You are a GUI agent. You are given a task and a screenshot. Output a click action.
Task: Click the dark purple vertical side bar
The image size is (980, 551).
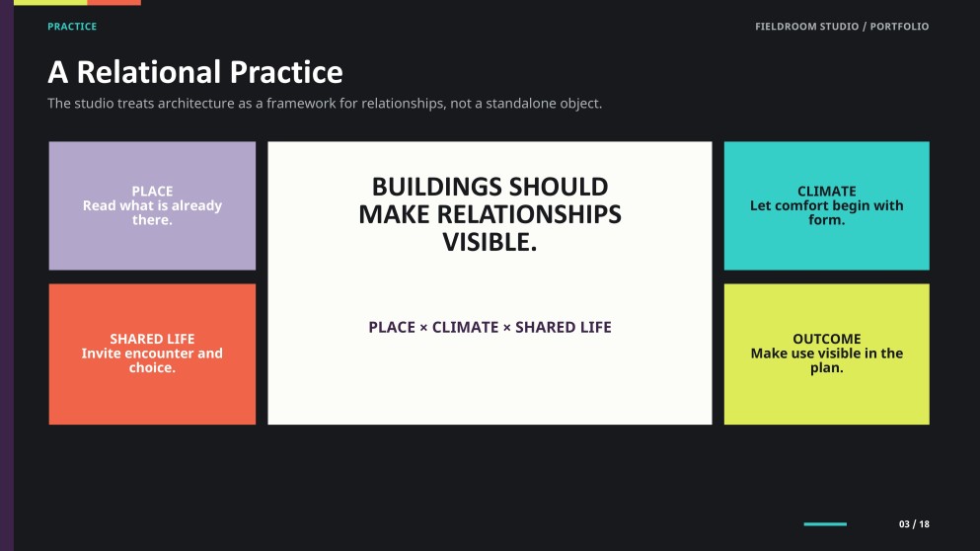point(7,275)
